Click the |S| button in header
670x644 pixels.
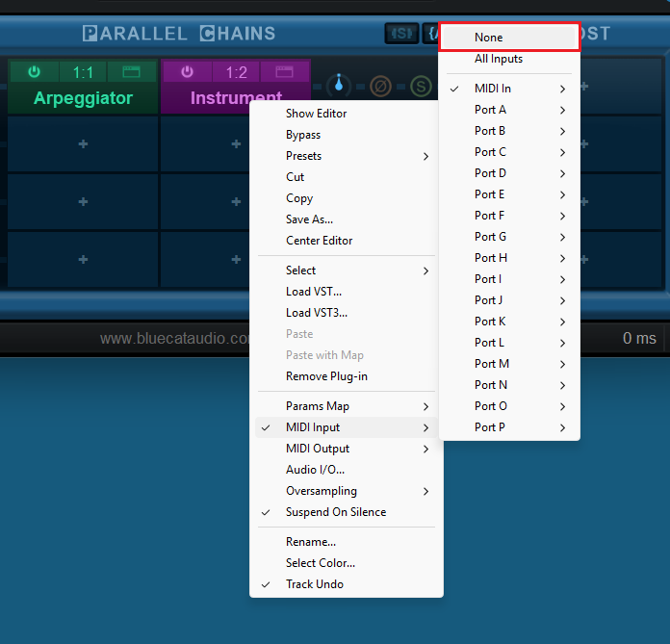coord(401,34)
